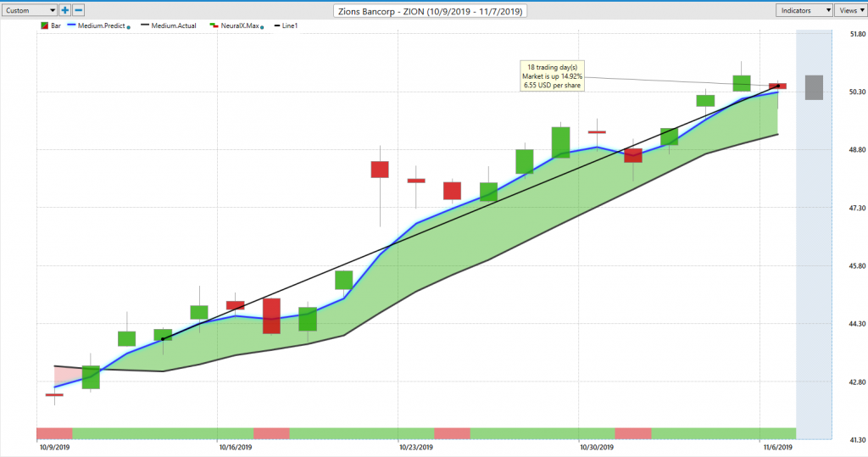Zoom out with the minus button

click(x=79, y=10)
